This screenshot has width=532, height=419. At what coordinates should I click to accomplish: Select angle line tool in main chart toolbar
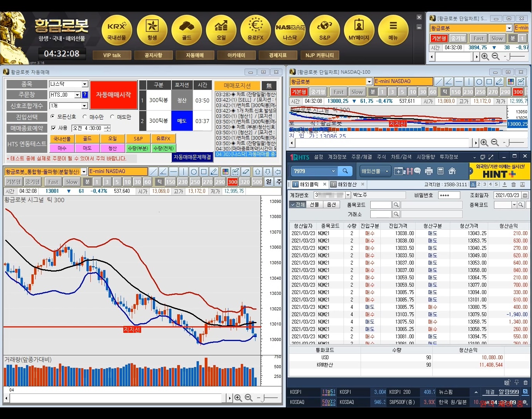pyautogui.click(x=164, y=171)
